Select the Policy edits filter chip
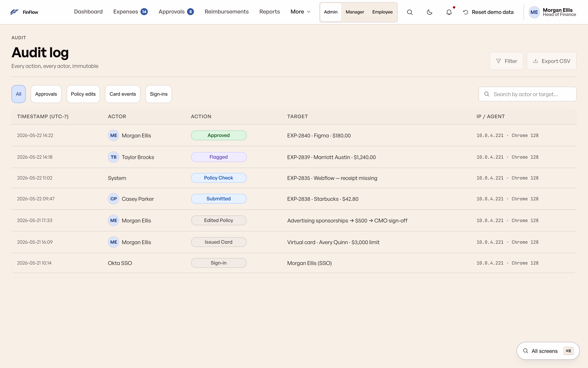588x368 pixels. [83, 94]
